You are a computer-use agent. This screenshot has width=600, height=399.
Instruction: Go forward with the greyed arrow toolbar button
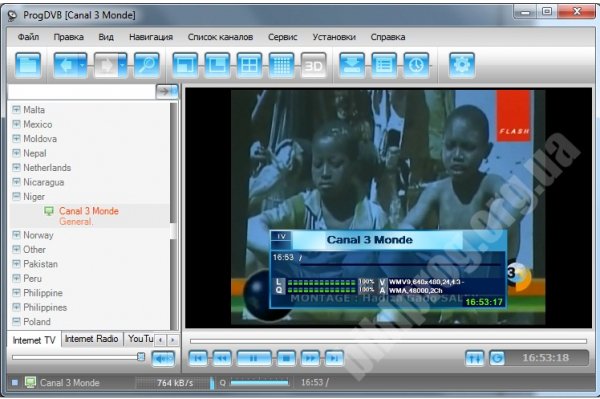tap(106, 65)
